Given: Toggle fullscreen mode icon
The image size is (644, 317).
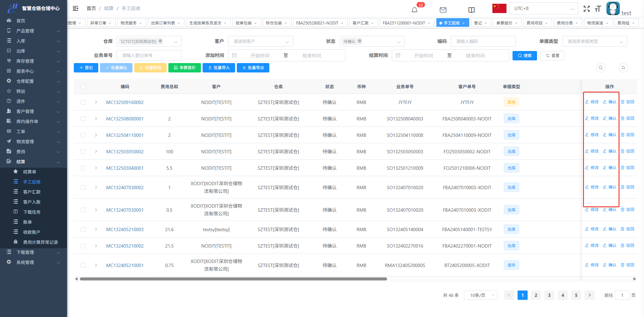Looking at the screenshot, I should coord(587,9).
